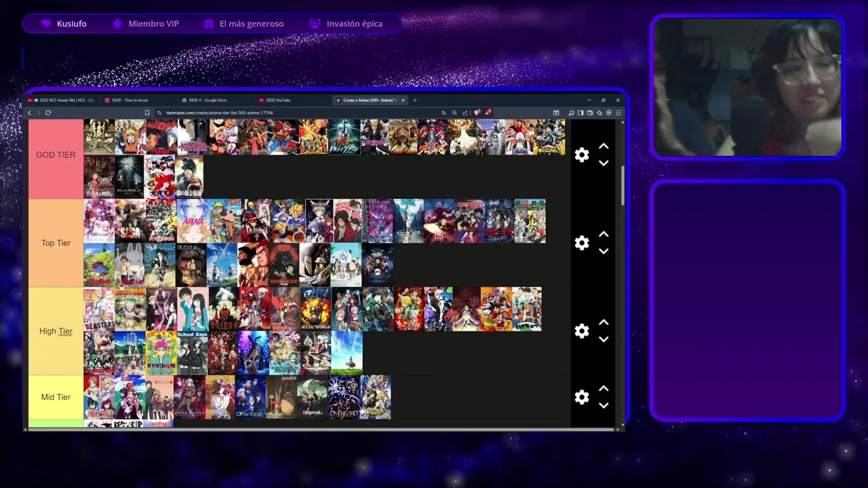Open settings gear for High Tier row
Image resolution: width=868 pixels, height=488 pixels.
(x=582, y=331)
